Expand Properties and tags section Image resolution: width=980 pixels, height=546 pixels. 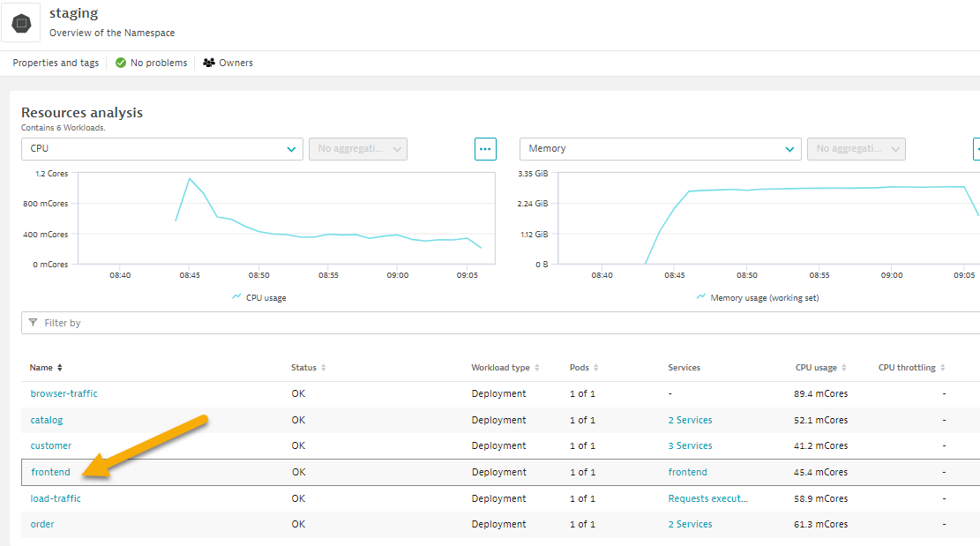tap(56, 64)
